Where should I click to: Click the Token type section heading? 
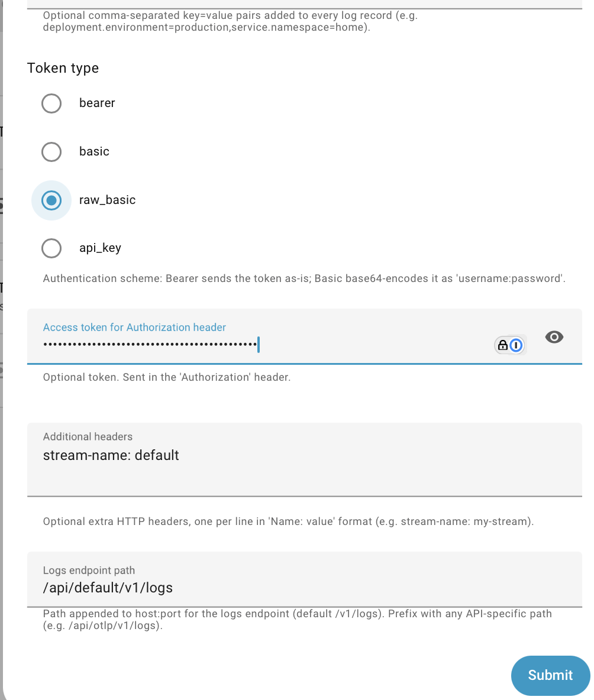(63, 68)
